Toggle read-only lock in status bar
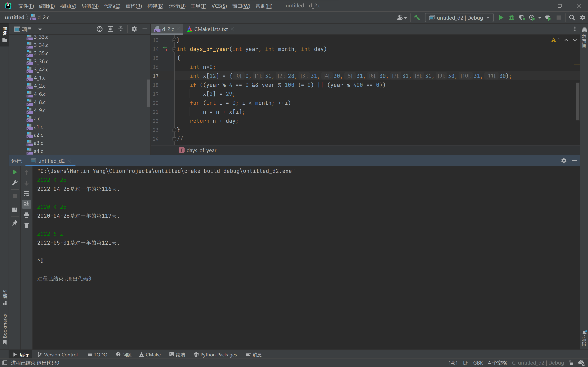This screenshot has height=367, width=588. pyautogui.click(x=571, y=363)
